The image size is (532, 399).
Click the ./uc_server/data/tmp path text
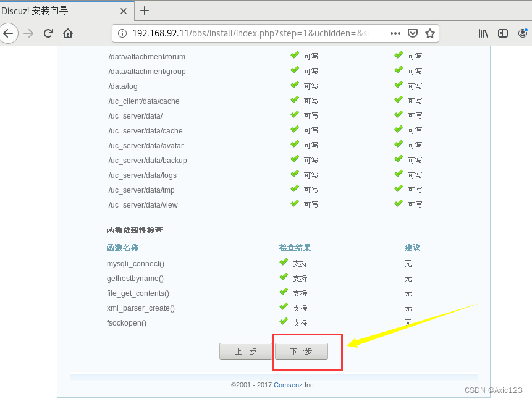141,190
